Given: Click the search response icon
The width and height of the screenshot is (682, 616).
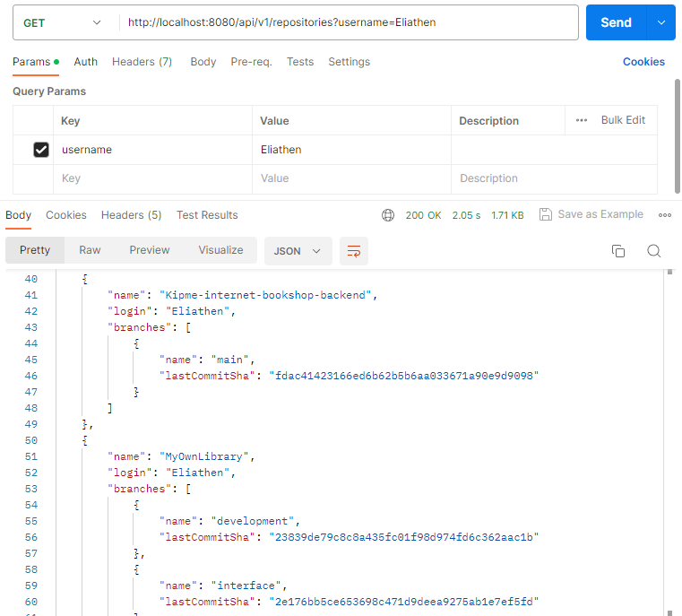Looking at the screenshot, I should click(653, 251).
